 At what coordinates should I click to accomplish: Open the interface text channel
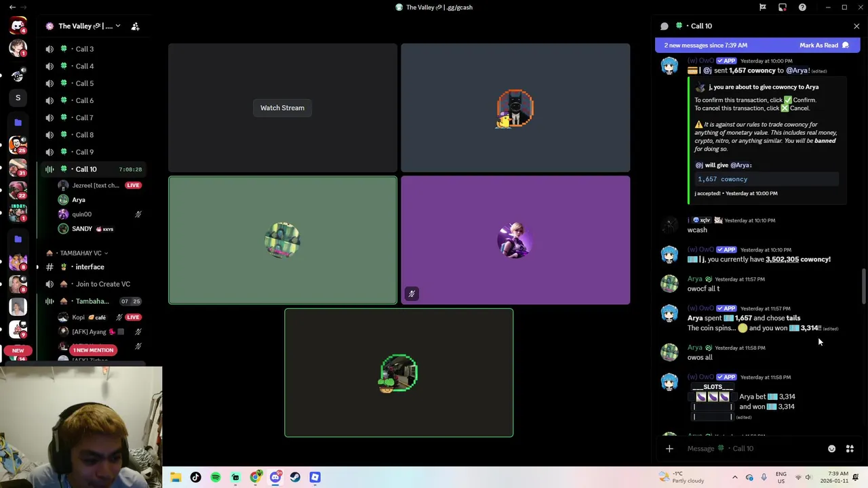(92, 267)
